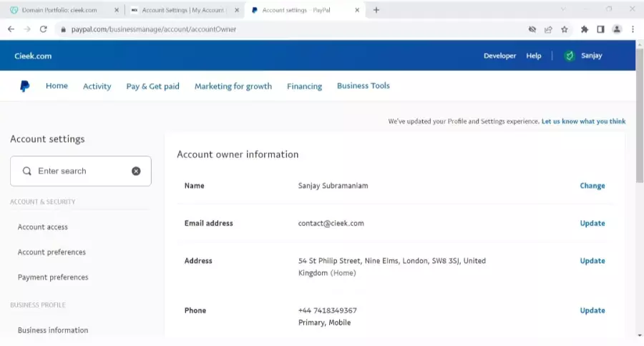Go back with browser back arrow

tap(11, 29)
